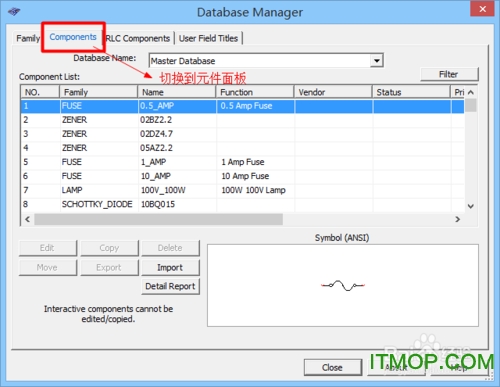Select the 02BZ2.2 zener row
Screen dimensions: 500x387
pos(243,120)
